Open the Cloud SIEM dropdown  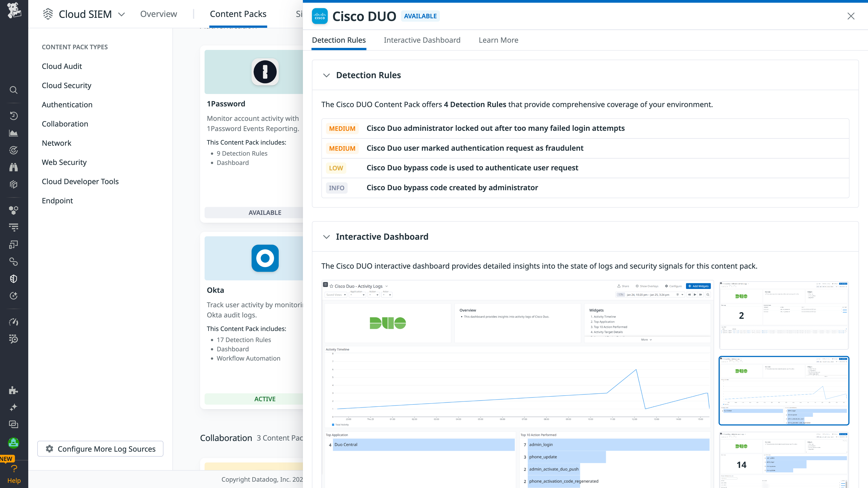pyautogui.click(x=122, y=14)
